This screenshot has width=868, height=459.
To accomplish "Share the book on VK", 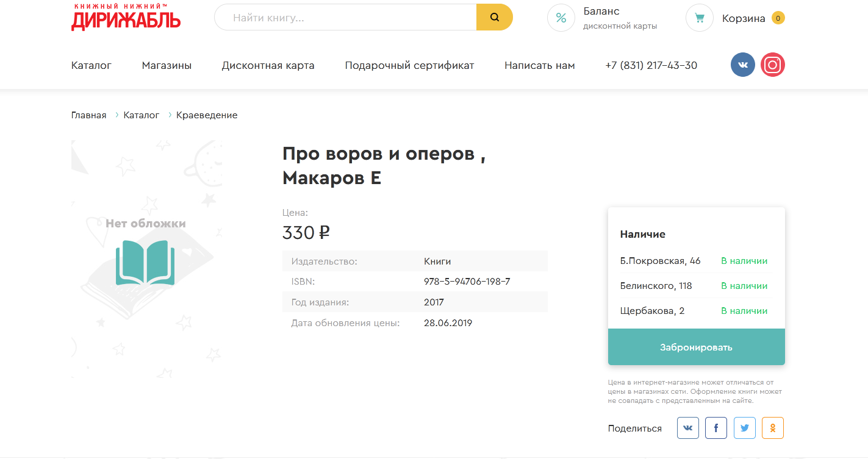I will click(687, 428).
